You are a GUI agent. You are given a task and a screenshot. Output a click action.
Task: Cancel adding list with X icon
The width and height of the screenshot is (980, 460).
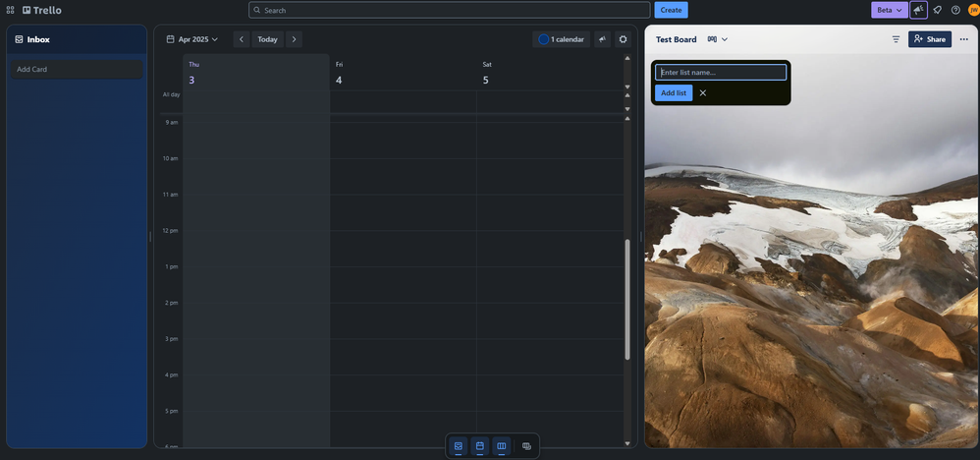click(703, 92)
